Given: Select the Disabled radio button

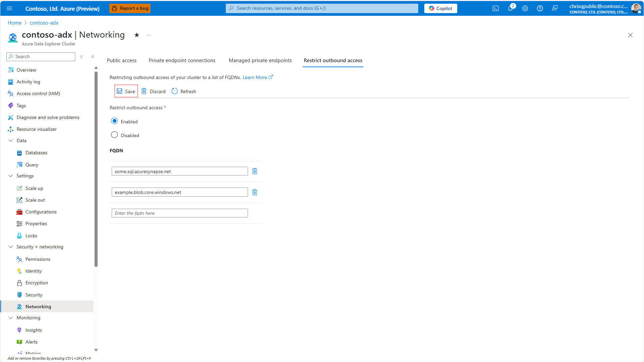Looking at the screenshot, I should pos(114,134).
